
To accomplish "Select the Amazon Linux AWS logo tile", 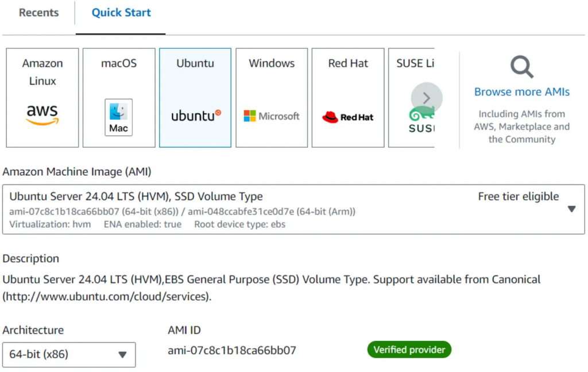I will pyautogui.click(x=42, y=98).
